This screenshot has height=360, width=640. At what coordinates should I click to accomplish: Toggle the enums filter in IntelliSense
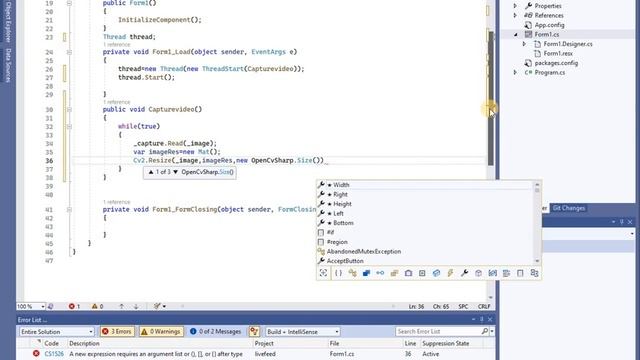pos(394,273)
